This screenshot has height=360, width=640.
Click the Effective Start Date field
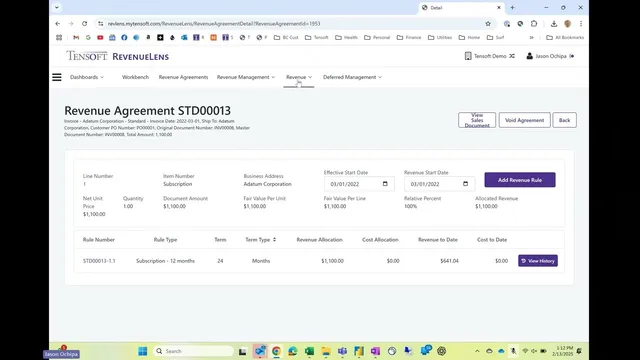coord(359,184)
